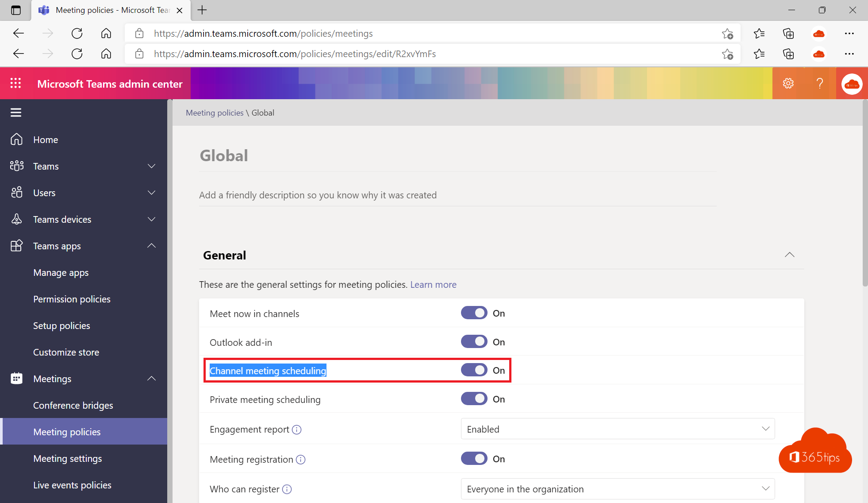Viewport: 868px width, 503px height.
Task: Click the settings gear icon in top bar
Action: coord(788,83)
